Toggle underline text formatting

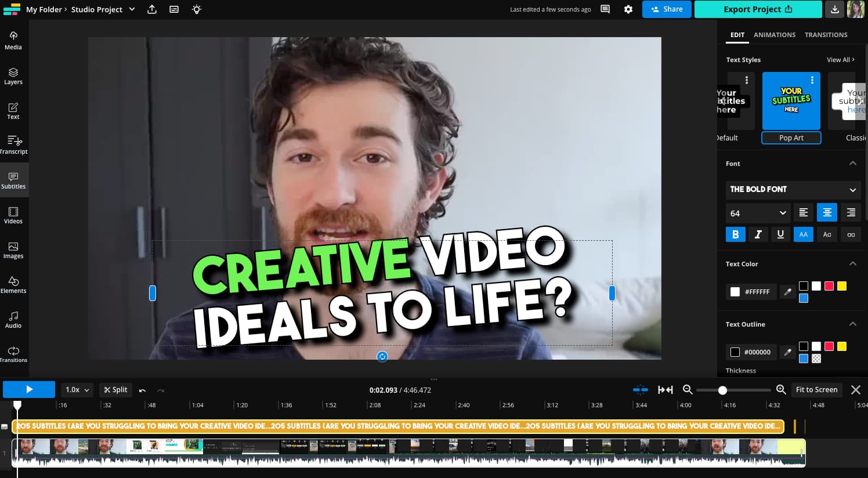780,234
